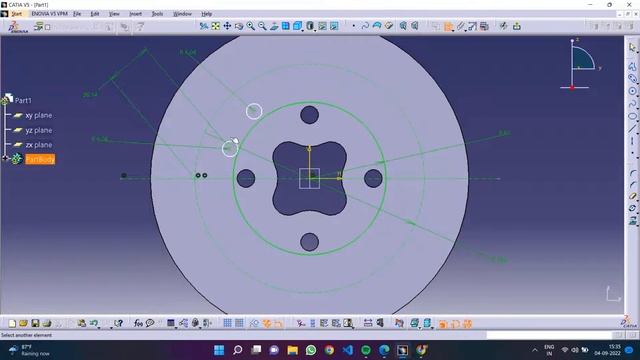Click the Open file folder icon

(x=23, y=323)
